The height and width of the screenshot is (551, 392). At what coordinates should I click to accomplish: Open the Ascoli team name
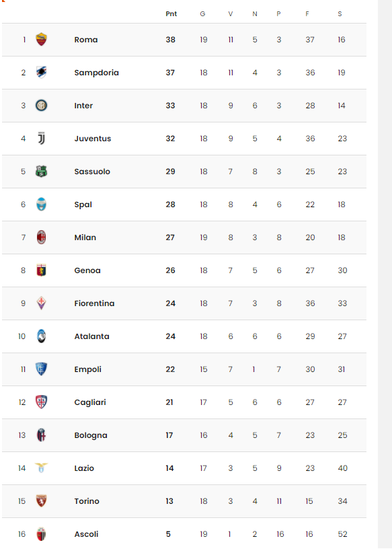(x=86, y=534)
